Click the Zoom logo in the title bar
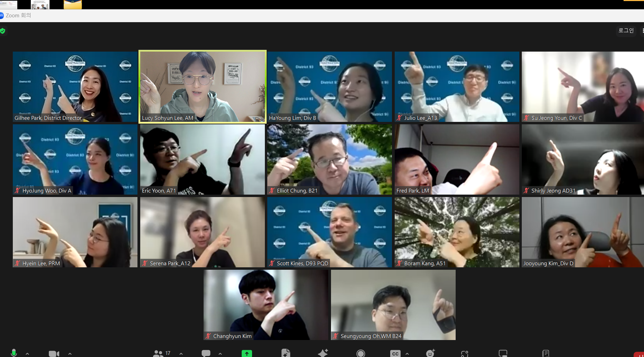The height and width of the screenshot is (357, 644). tap(2, 16)
